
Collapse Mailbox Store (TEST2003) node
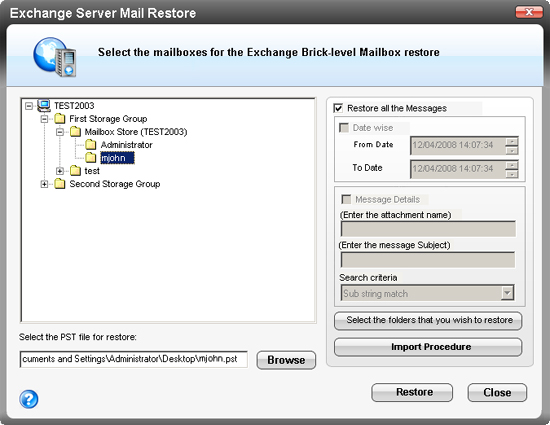[x=60, y=132]
